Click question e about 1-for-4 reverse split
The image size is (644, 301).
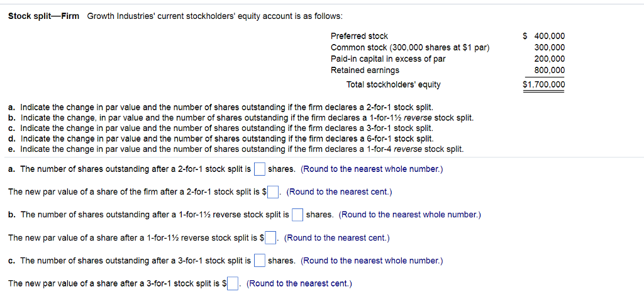click(236, 149)
